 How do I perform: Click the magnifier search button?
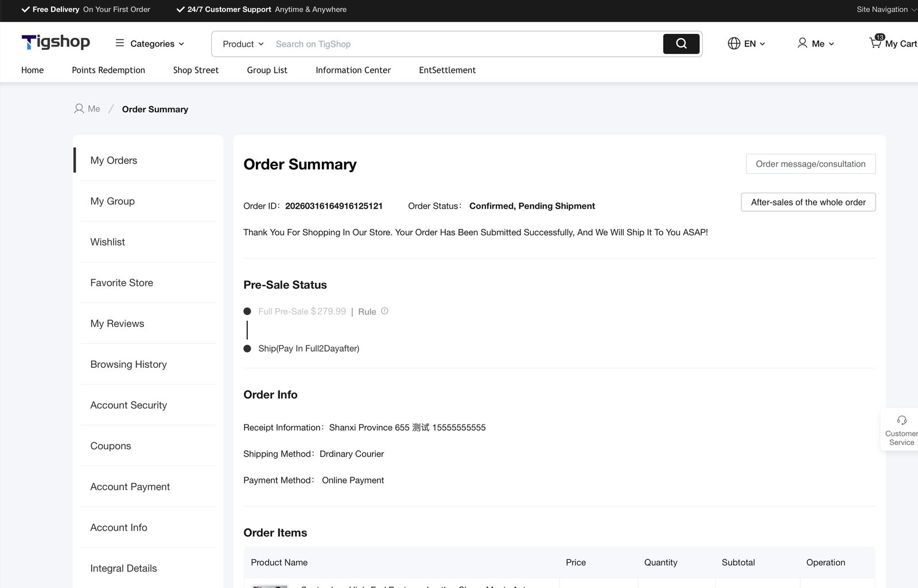point(681,44)
